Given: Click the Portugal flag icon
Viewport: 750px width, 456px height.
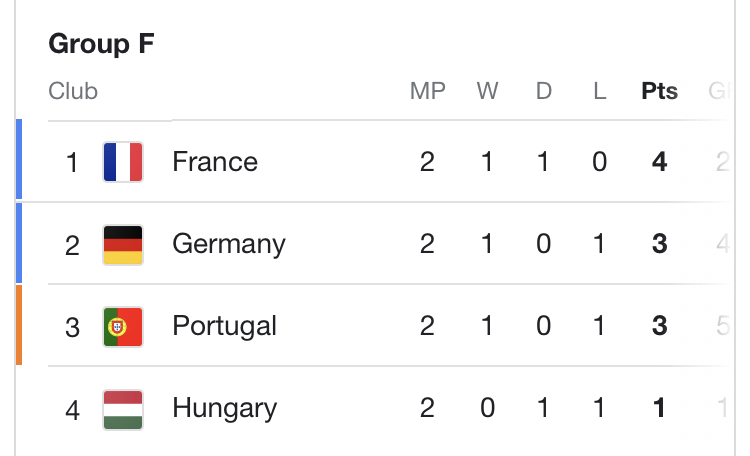Looking at the screenshot, I should (x=123, y=326).
